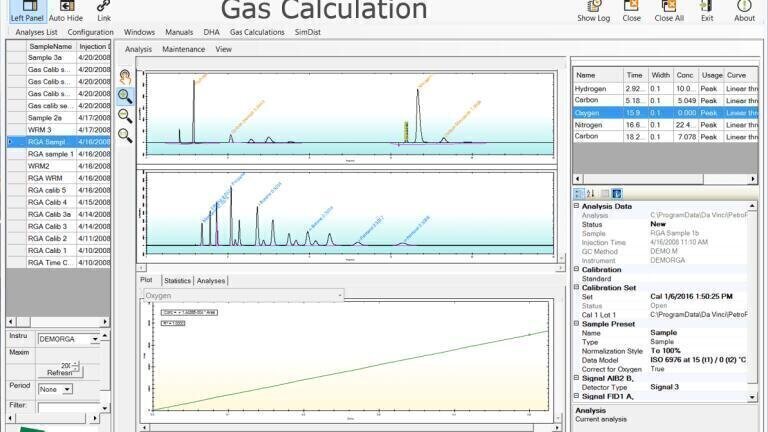768x432 pixels.
Task: Click the Correct for Oxygen True value
Action: pos(657,369)
